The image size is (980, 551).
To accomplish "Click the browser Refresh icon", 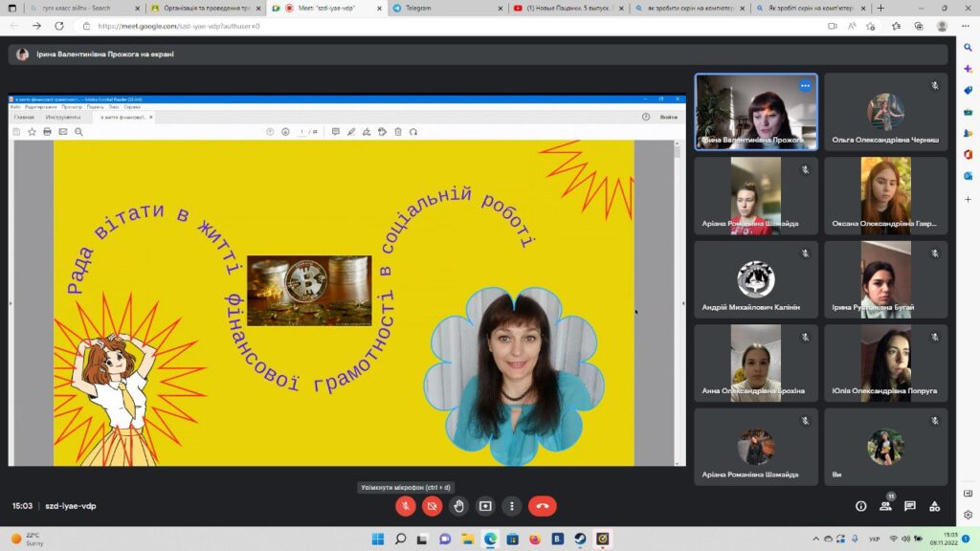I will [61, 26].
